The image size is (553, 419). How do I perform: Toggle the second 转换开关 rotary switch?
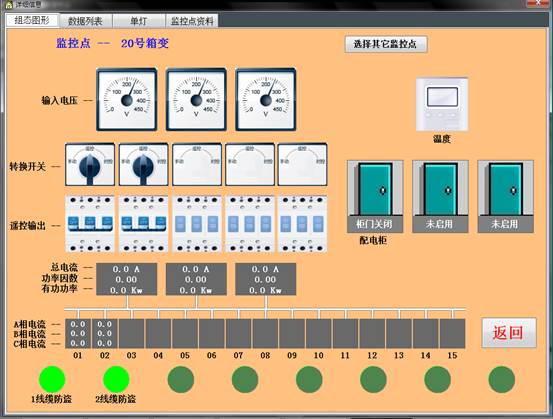pos(144,164)
